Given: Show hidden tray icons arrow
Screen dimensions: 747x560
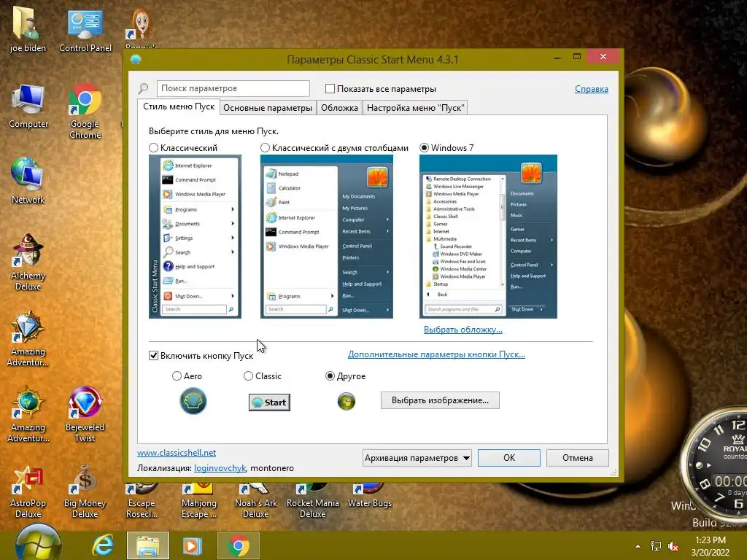Looking at the screenshot, I should [x=638, y=546].
